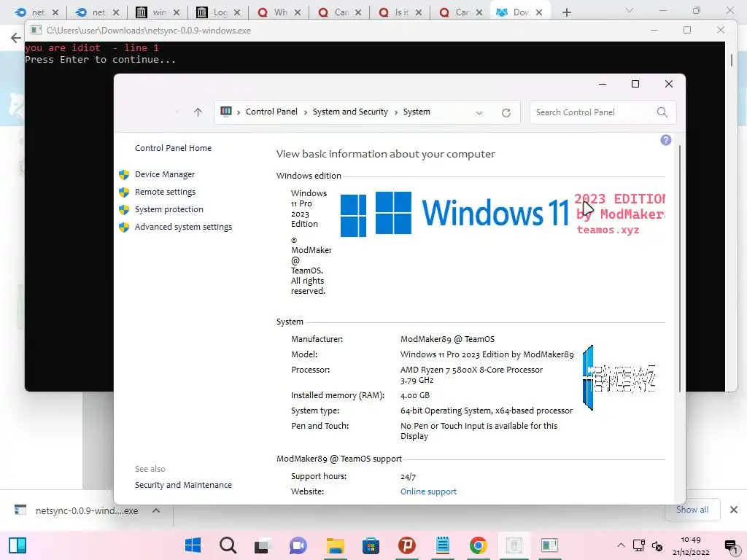The width and height of the screenshot is (747, 560).
Task: Expand netsync download item options chevron
Action: pyautogui.click(x=156, y=510)
